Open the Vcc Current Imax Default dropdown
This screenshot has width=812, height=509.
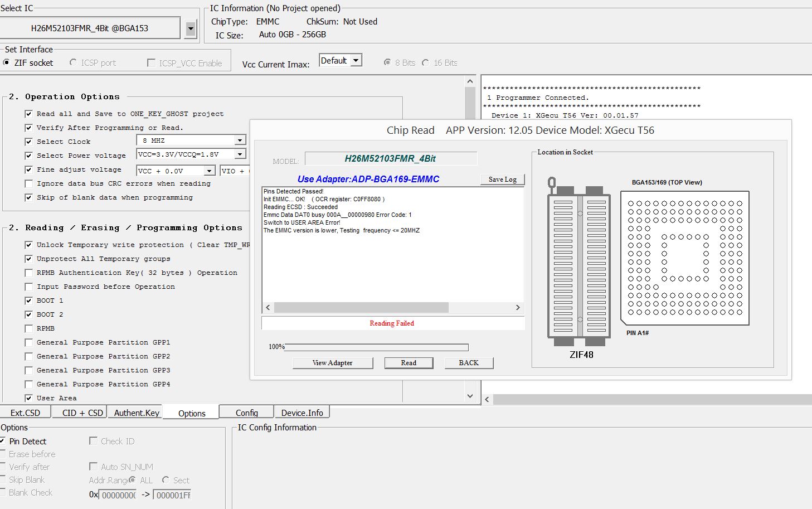coord(356,60)
